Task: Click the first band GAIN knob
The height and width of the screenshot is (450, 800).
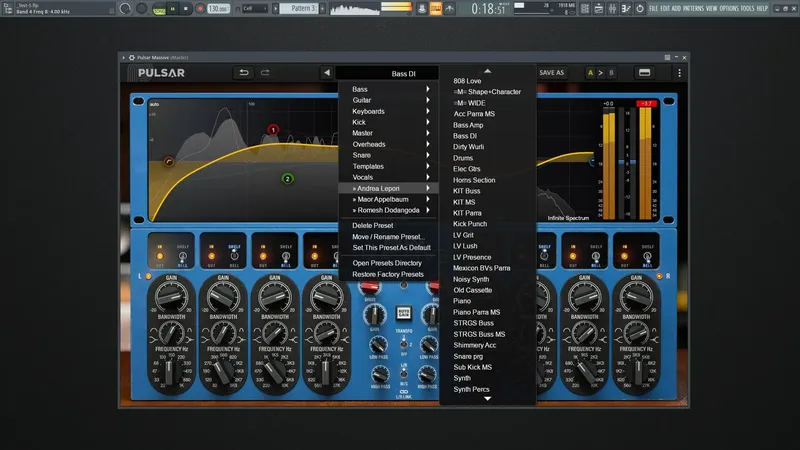Action: pos(171,295)
